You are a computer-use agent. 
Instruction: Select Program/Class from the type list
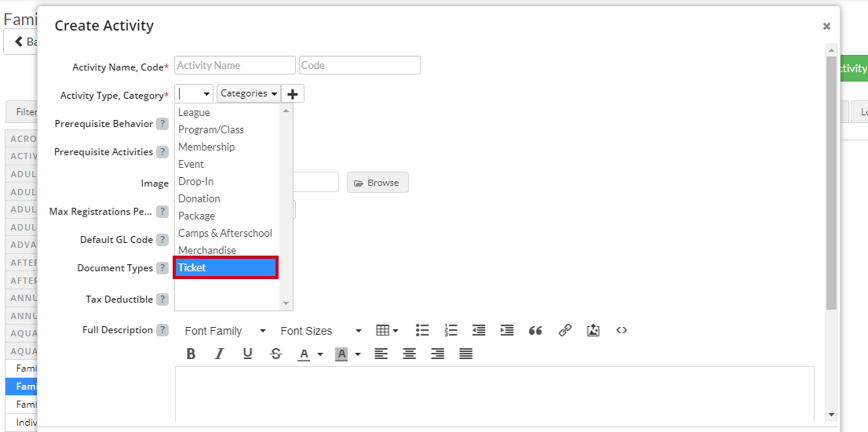(228, 129)
